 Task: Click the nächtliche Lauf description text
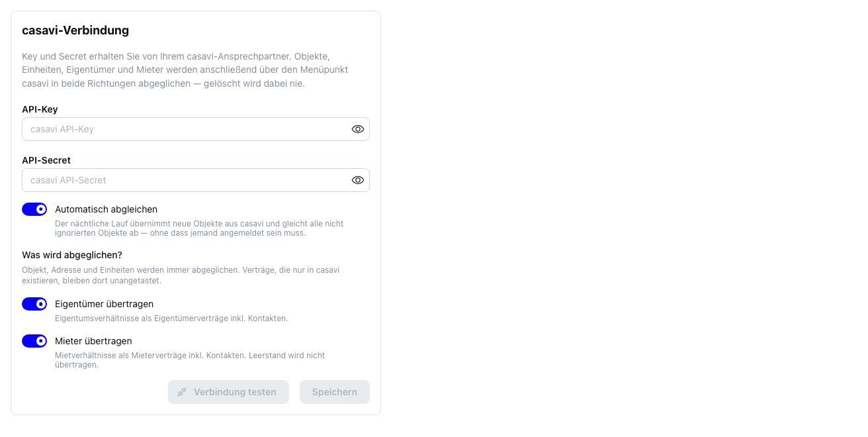[x=199, y=228]
